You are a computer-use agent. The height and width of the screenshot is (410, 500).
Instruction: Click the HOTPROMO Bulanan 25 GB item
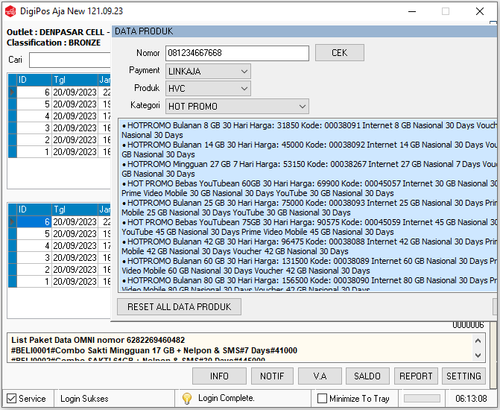pos(309,208)
